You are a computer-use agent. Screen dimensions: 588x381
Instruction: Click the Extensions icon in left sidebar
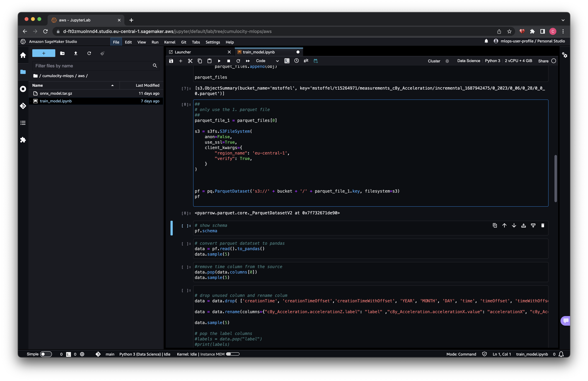(23, 139)
